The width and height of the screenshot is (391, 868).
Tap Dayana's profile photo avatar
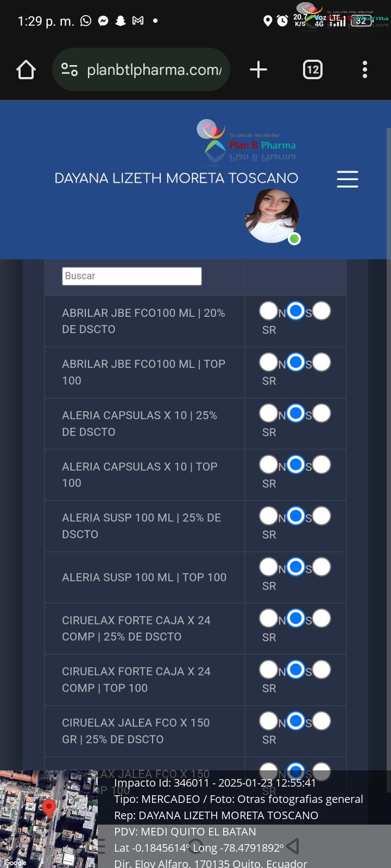[x=272, y=216]
